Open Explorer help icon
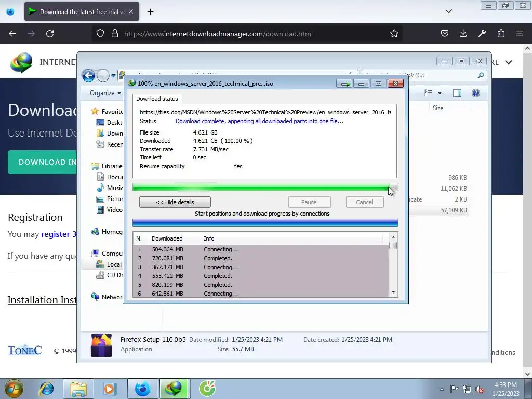The width and height of the screenshot is (532, 399). [x=476, y=93]
